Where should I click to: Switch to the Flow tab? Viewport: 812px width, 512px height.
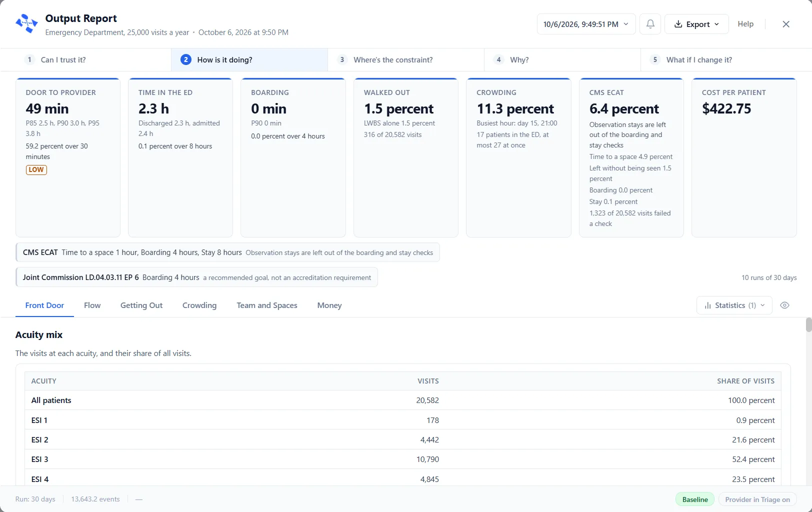click(x=92, y=305)
